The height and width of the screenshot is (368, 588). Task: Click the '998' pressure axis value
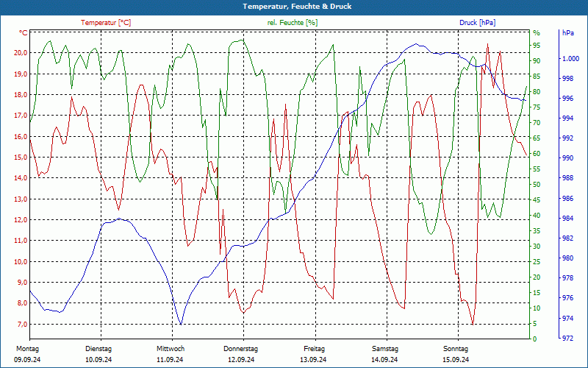point(568,79)
